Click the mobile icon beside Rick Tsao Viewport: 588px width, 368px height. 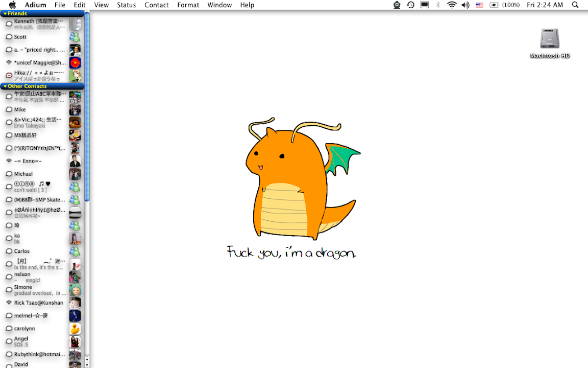tap(9, 303)
